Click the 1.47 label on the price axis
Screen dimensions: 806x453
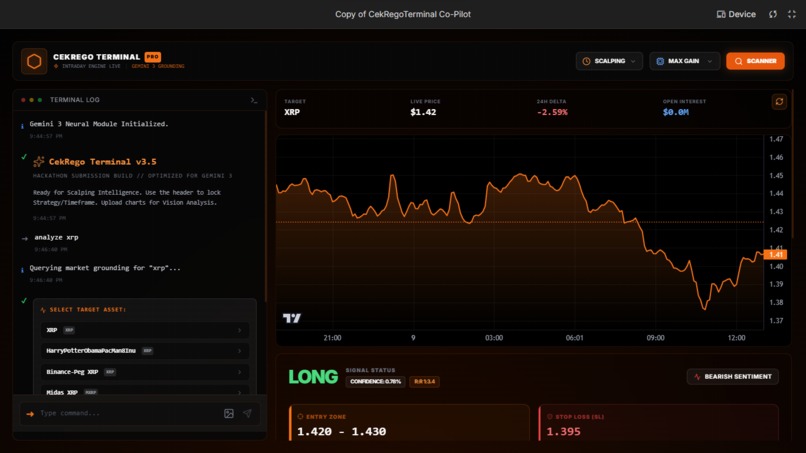776,139
